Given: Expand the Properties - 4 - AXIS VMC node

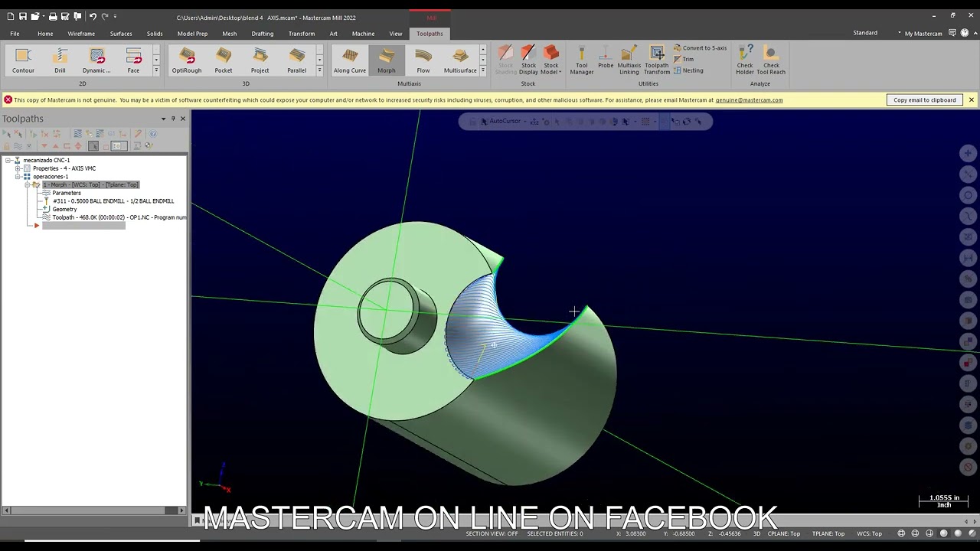Looking at the screenshot, I should point(18,168).
